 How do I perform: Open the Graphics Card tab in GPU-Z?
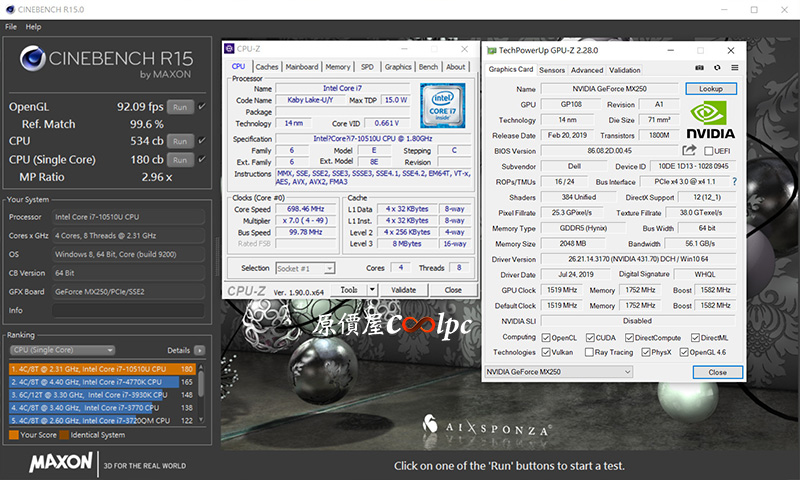point(510,69)
